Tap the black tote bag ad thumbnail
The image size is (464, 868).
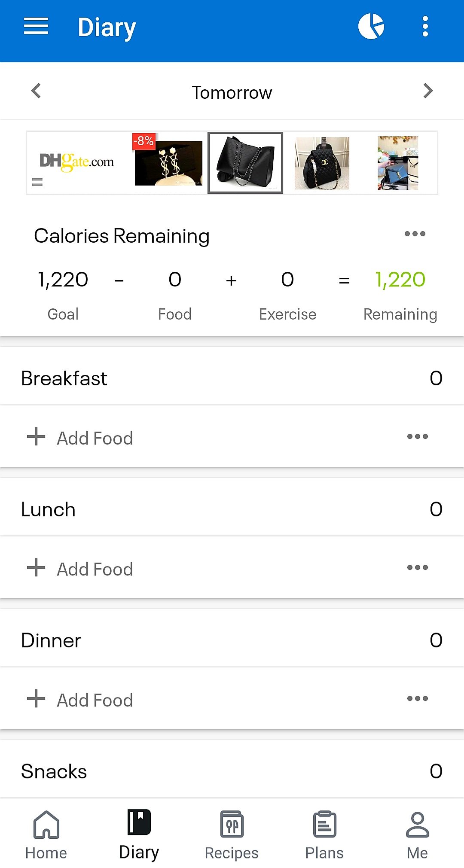click(x=245, y=163)
